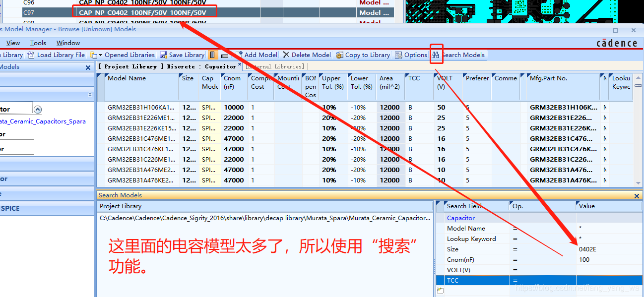Click the Capacitor link in Search Field
Image resolution: width=644 pixels, height=297 pixels.
click(x=461, y=218)
